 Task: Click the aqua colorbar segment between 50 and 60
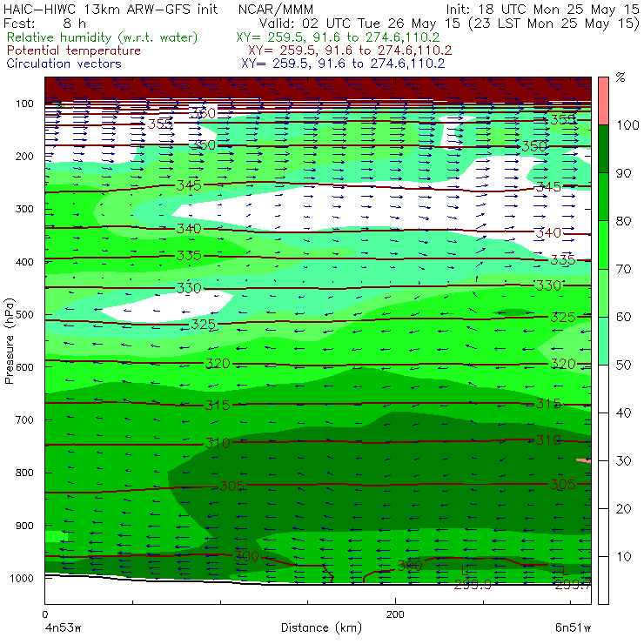coord(603,341)
